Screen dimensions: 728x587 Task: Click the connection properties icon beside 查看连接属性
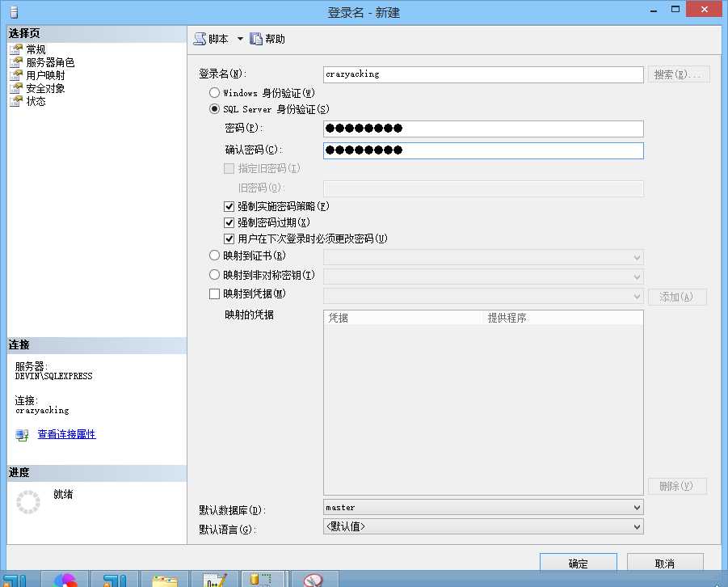[x=22, y=435]
